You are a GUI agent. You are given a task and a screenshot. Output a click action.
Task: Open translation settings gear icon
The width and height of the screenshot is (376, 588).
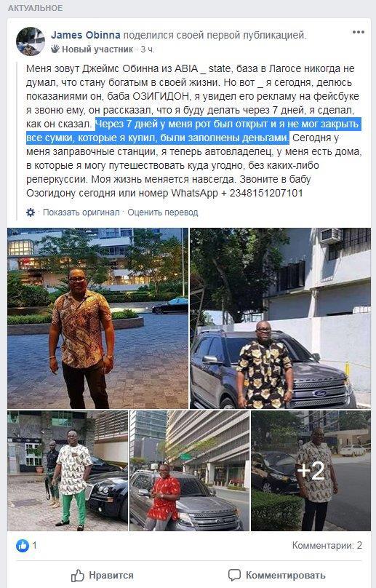click(31, 212)
